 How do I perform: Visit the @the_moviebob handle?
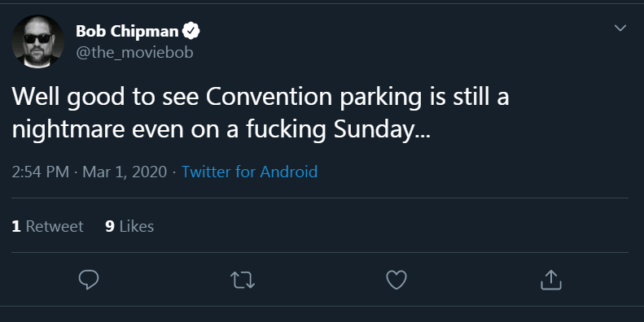pos(134,53)
